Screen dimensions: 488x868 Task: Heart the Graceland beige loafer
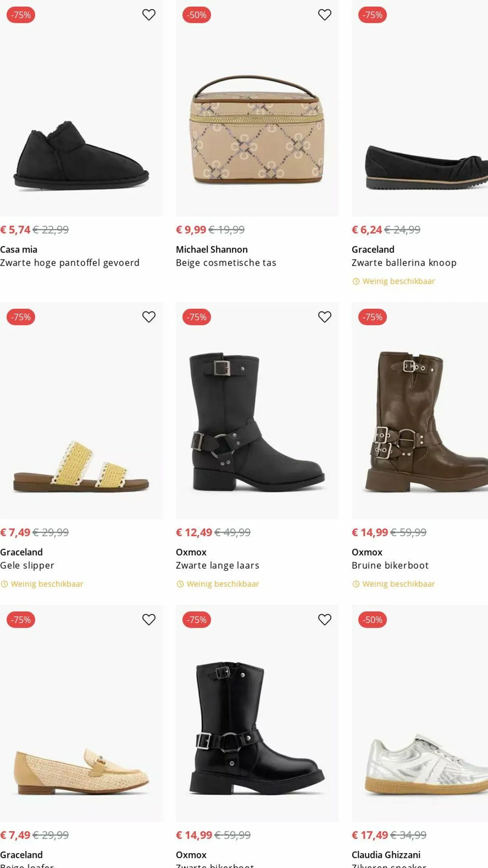(149, 619)
